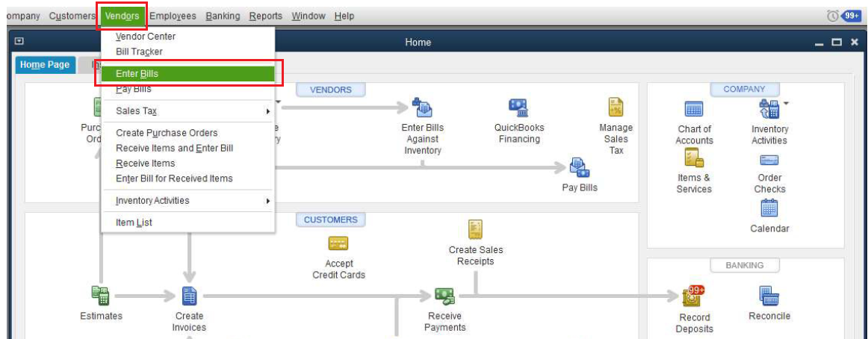Open the Reconcile icon
This screenshot has height=339, width=868.
769,296
